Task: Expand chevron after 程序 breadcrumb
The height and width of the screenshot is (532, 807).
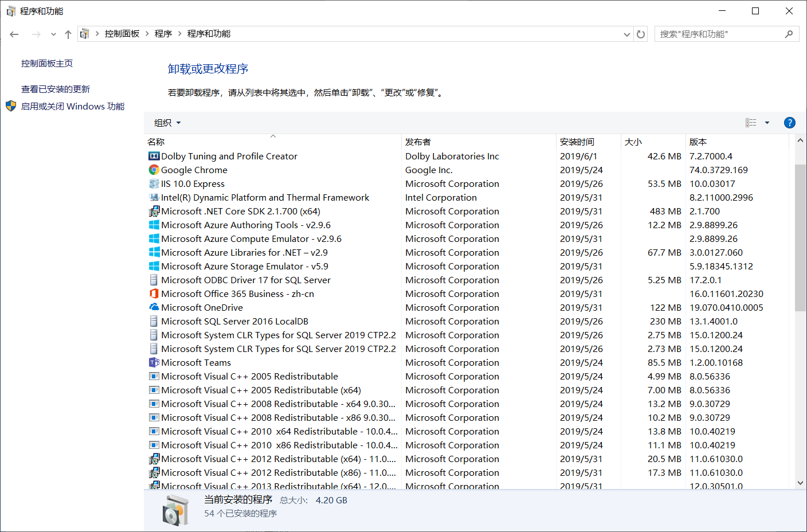Action: [x=180, y=34]
